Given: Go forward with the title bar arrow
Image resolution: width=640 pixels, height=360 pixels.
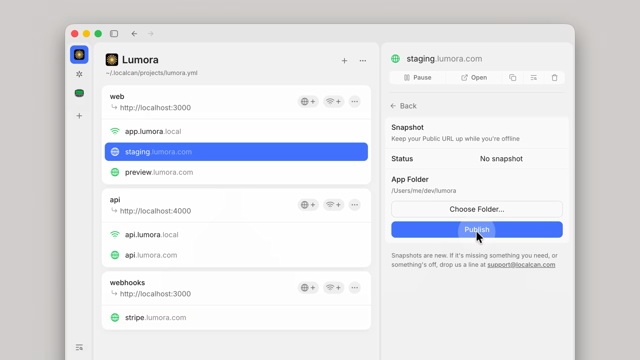Looking at the screenshot, I should [151, 33].
